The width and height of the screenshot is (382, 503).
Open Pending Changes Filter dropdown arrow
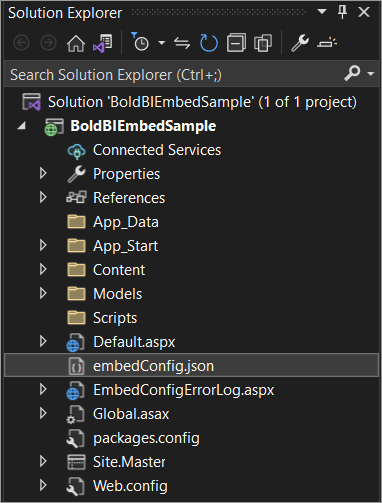[162, 43]
